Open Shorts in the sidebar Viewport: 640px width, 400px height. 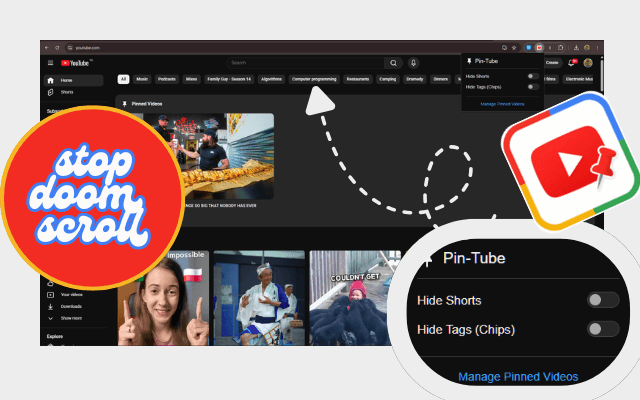pyautogui.click(x=73, y=92)
